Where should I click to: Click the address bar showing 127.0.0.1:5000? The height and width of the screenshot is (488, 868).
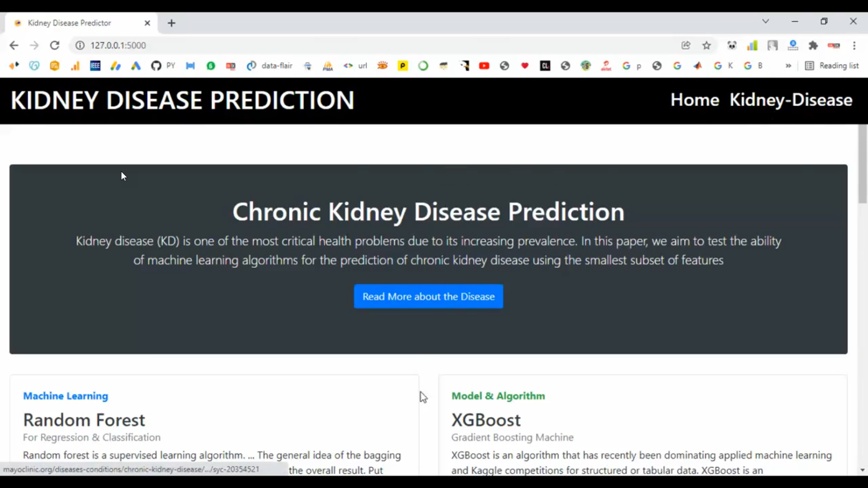click(347, 45)
